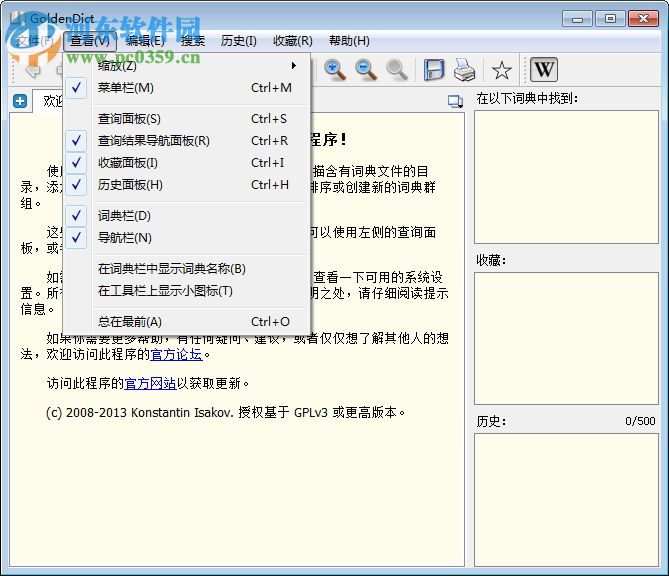The width and height of the screenshot is (669, 576).
Task: Click the tab list icon above article
Action: tap(455, 101)
